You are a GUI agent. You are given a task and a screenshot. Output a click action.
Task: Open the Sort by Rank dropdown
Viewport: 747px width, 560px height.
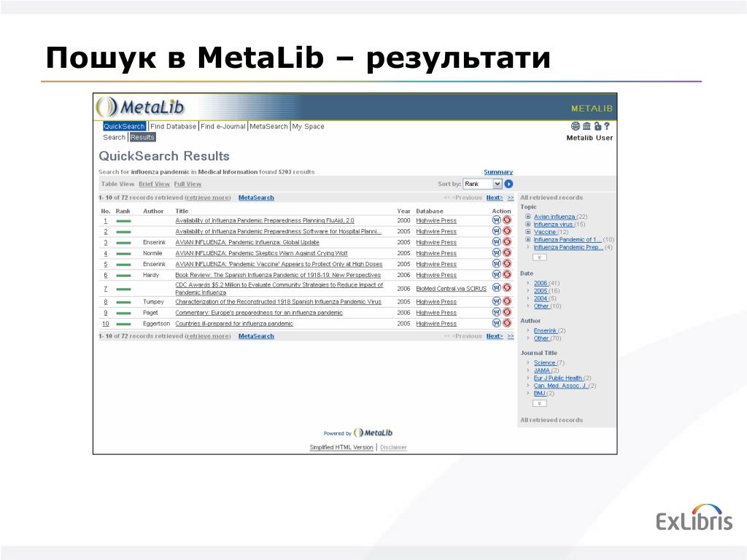tap(483, 184)
